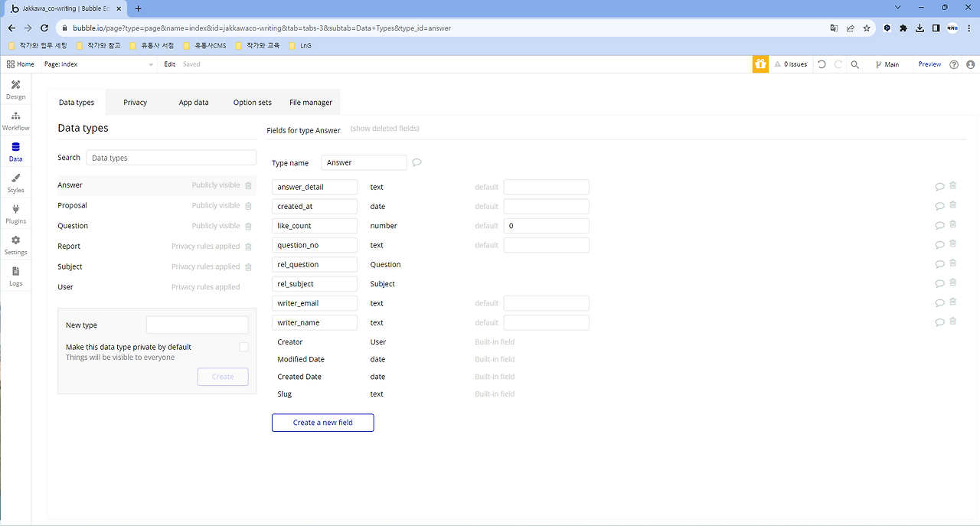Click show deleted fields link
The width and height of the screenshot is (980, 526).
pyautogui.click(x=384, y=129)
